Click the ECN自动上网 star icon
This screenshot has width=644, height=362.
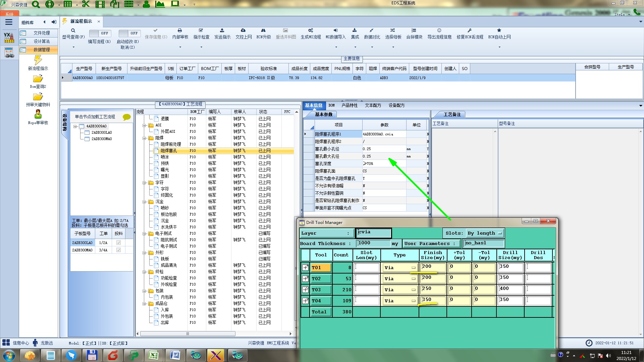(x=499, y=31)
